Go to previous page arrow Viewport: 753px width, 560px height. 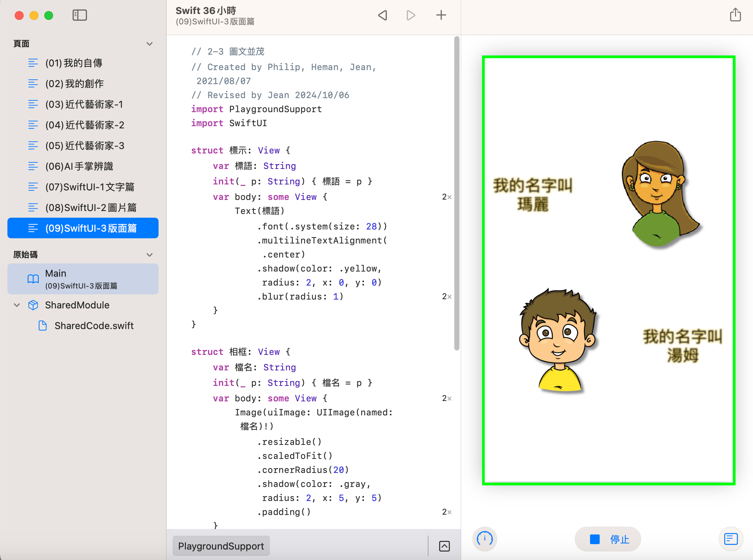[x=383, y=15]
